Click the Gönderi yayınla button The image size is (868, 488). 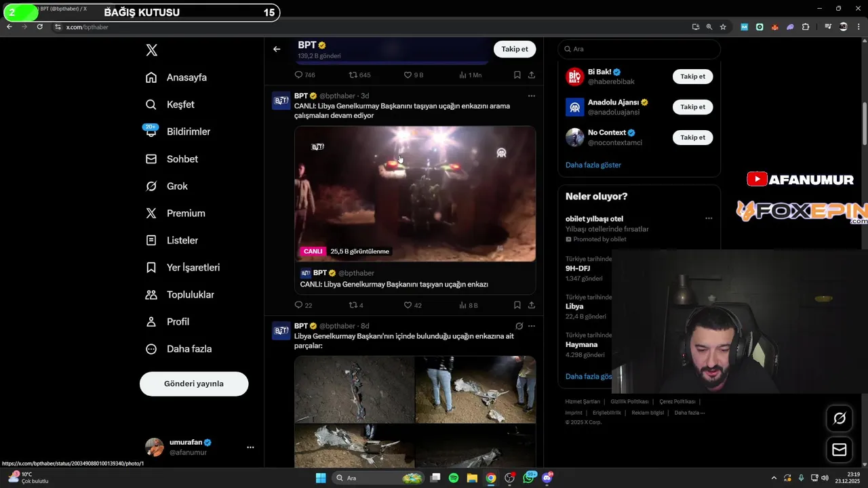194,384
